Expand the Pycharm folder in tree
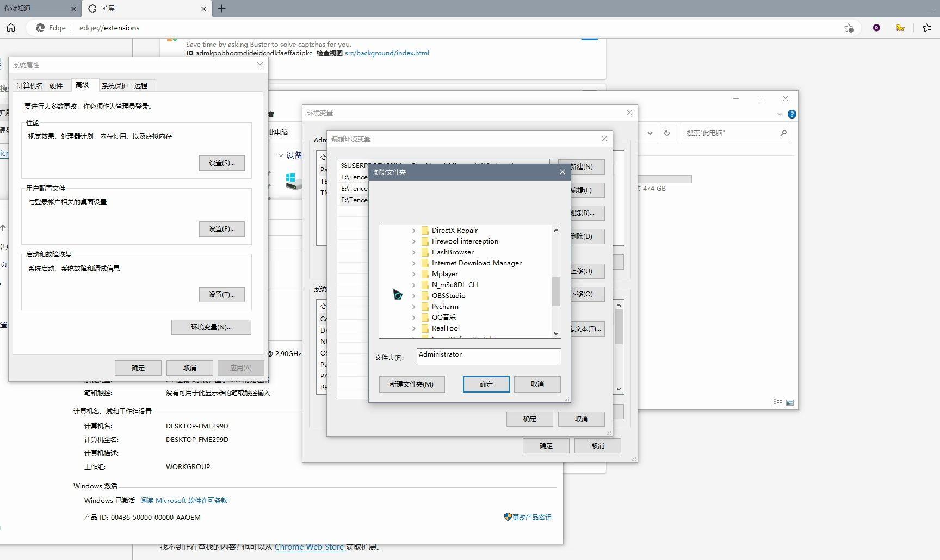This screenshot has width=940, height=560. (413, 307)
